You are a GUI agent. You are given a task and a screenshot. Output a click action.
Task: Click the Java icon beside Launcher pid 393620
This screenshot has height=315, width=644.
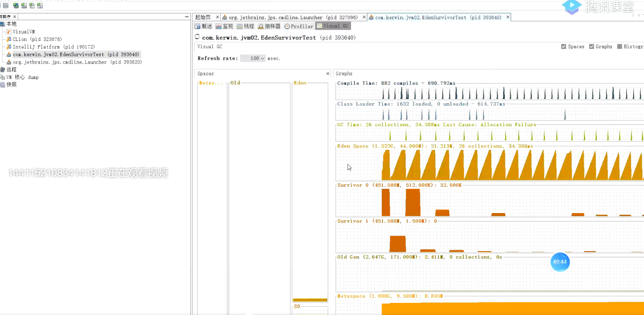pyautogui.click(x=9, y=62)
